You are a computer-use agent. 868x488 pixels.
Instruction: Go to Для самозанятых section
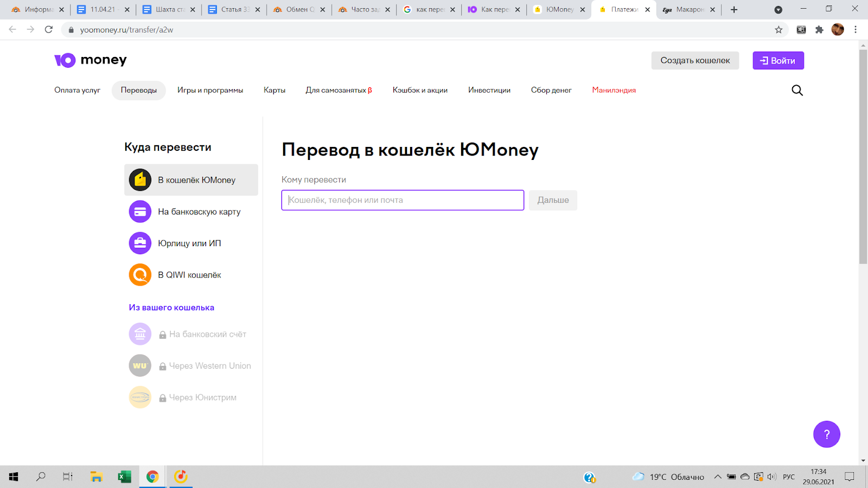click(x=339, y=90)
